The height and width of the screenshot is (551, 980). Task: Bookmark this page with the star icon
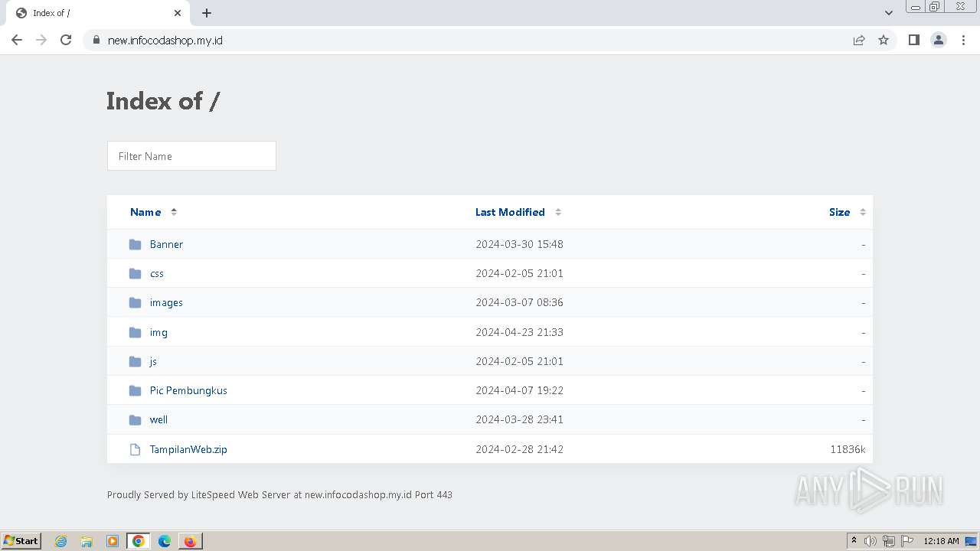(884, 40)
